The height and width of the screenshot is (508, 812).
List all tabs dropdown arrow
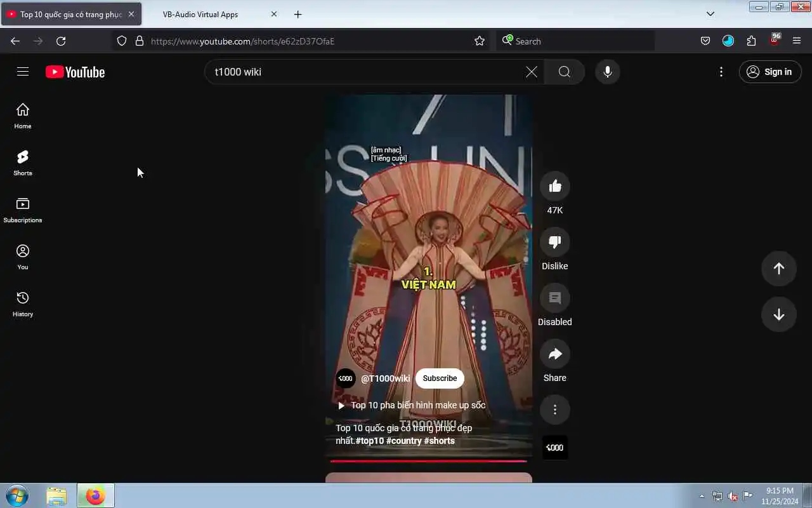[x=710, y=14]
